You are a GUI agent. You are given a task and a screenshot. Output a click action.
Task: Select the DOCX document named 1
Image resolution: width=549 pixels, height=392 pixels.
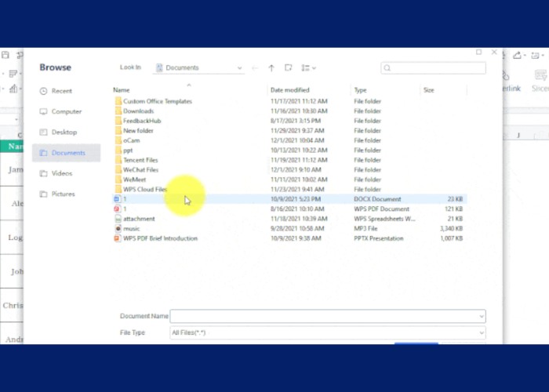tap(289, 199)
